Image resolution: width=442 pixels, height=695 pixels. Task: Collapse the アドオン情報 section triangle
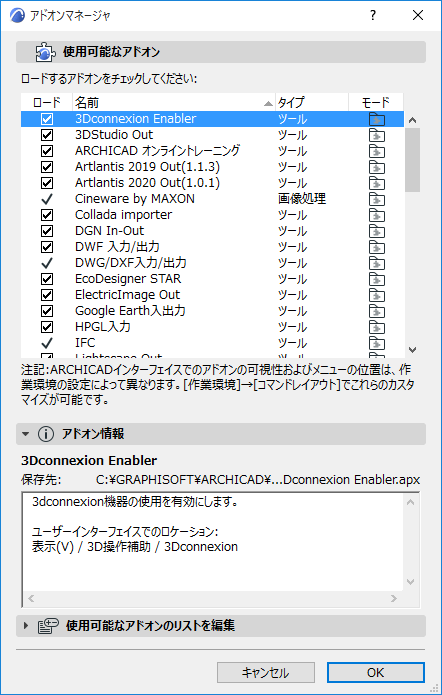(x=26, y=434)
